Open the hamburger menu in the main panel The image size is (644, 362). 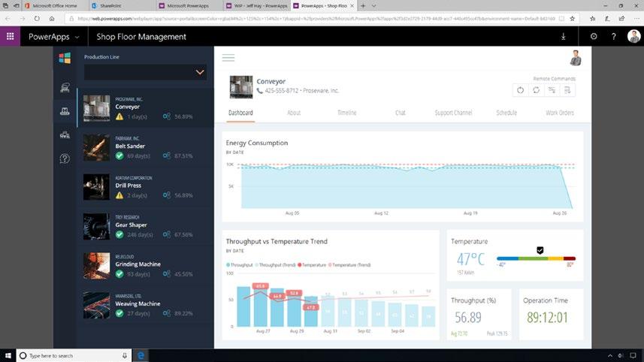click(228, 58)
